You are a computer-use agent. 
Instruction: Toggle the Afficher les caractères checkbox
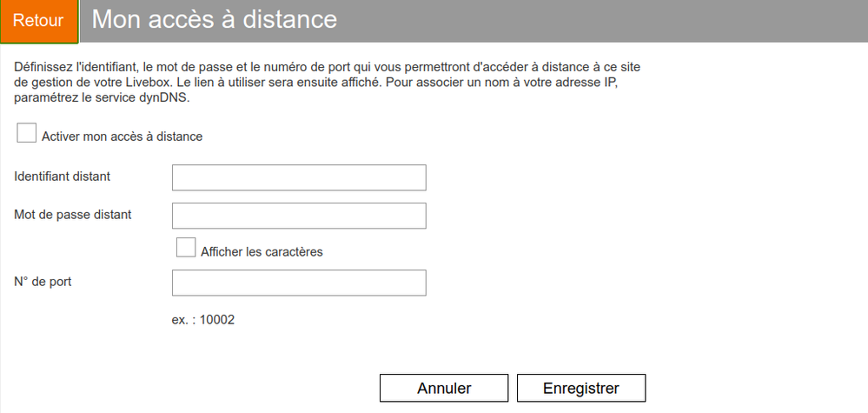186,248
